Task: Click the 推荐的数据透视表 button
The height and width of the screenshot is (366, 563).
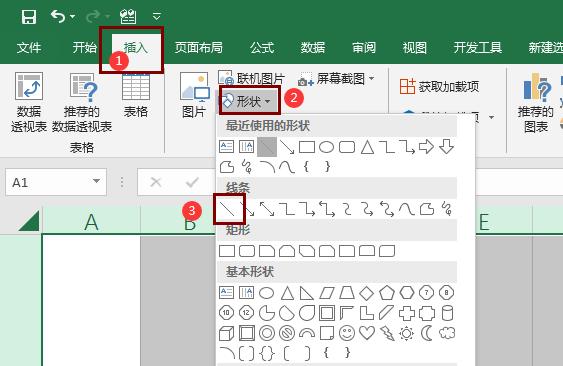Action: 82,102
